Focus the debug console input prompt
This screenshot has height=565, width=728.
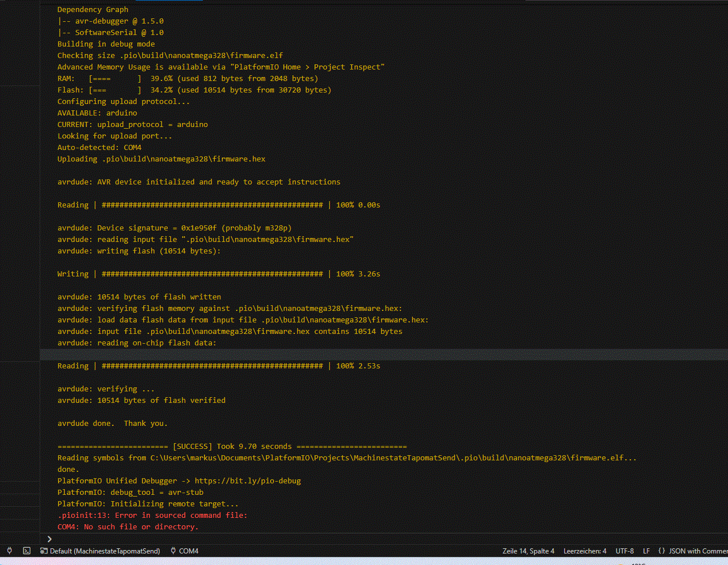click(x=385, y=539)
